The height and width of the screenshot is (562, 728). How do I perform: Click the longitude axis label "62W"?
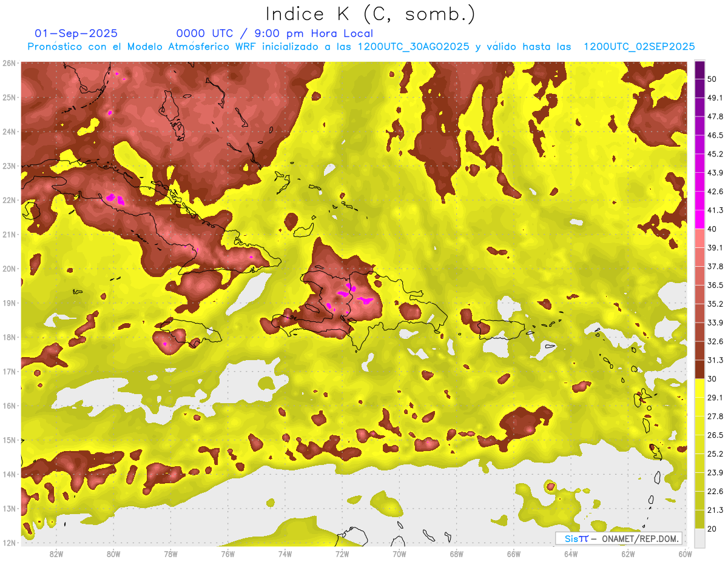628,554
